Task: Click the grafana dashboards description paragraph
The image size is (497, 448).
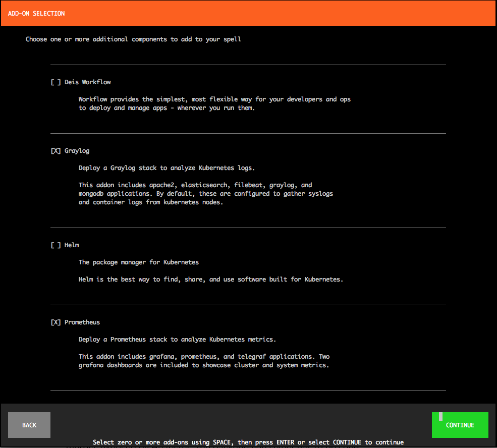Action: point(204,361)
